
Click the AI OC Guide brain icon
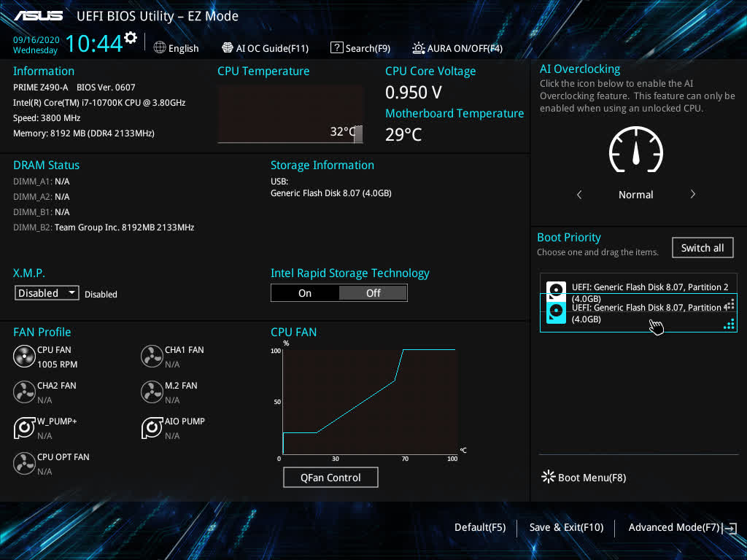[228, 47]
